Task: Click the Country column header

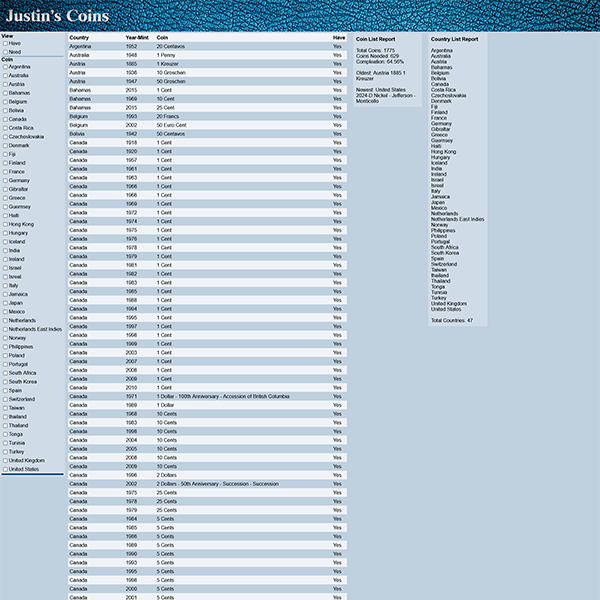Action: tap(79, 37)
